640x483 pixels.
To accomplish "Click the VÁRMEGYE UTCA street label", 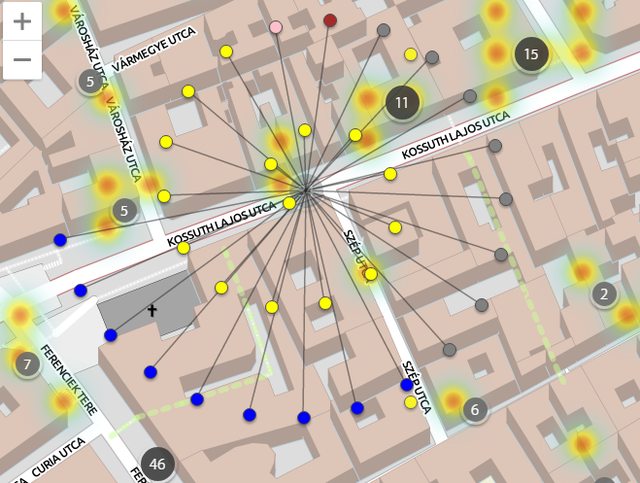I will click(154, 50).
